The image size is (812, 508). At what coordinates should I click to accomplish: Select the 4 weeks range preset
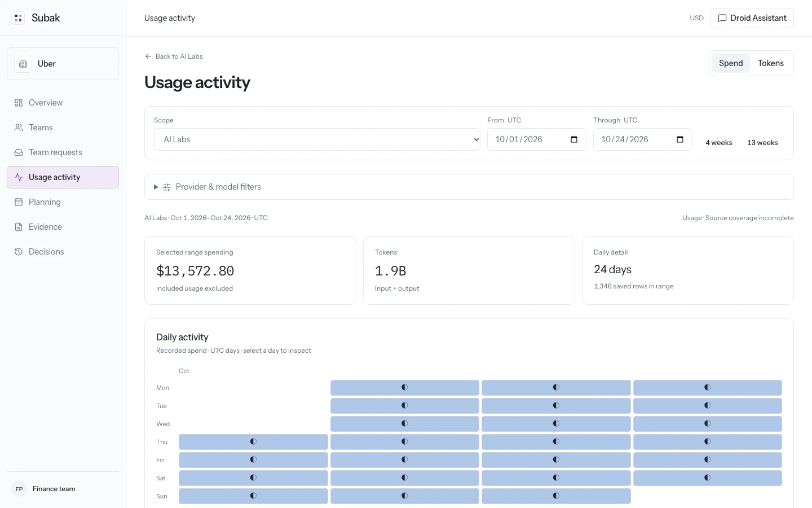pyautogui.click(x=719, y=143)
